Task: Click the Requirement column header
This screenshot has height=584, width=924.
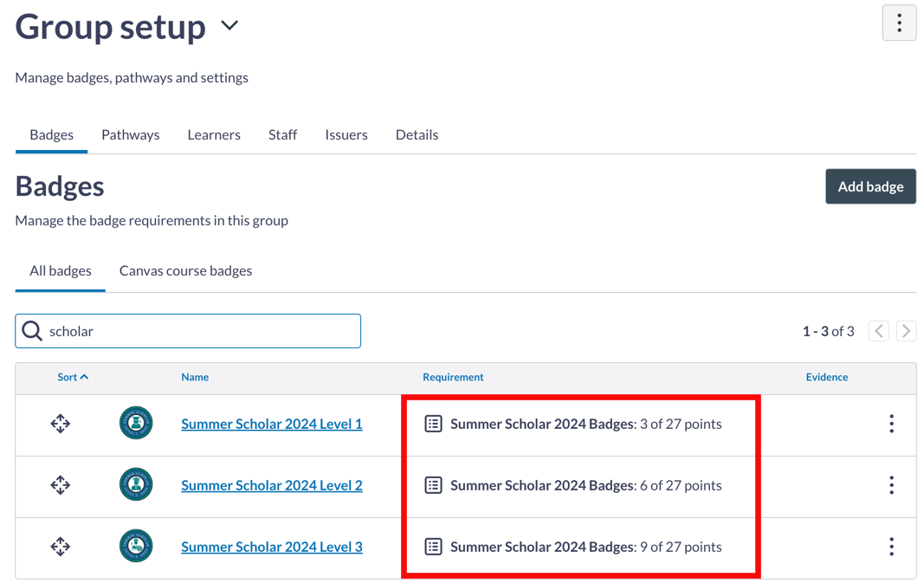Action: click(x=453, y=377)
